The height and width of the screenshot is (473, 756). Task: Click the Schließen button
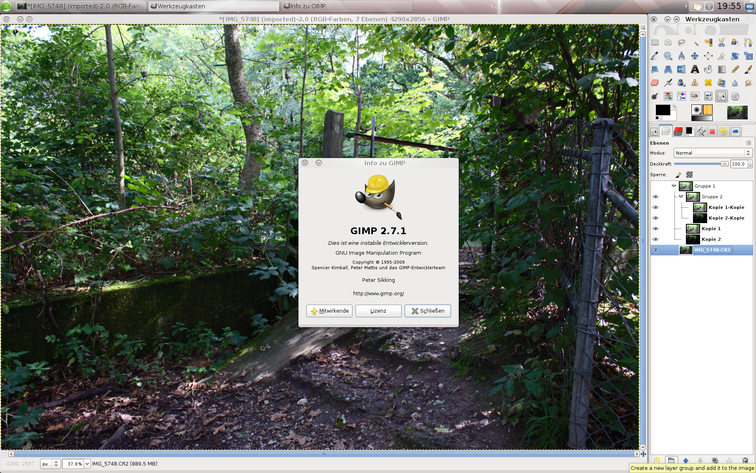click(427, 311)
